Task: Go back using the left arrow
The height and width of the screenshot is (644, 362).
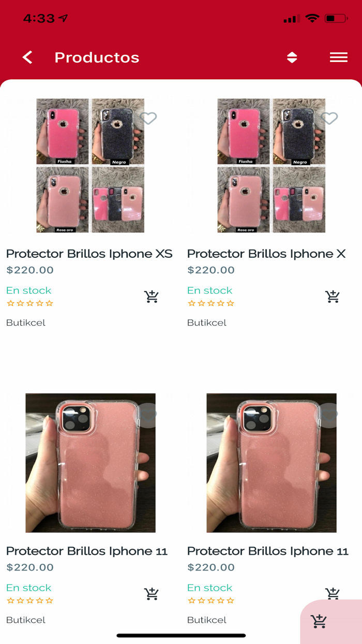Action: pos(27,57)
